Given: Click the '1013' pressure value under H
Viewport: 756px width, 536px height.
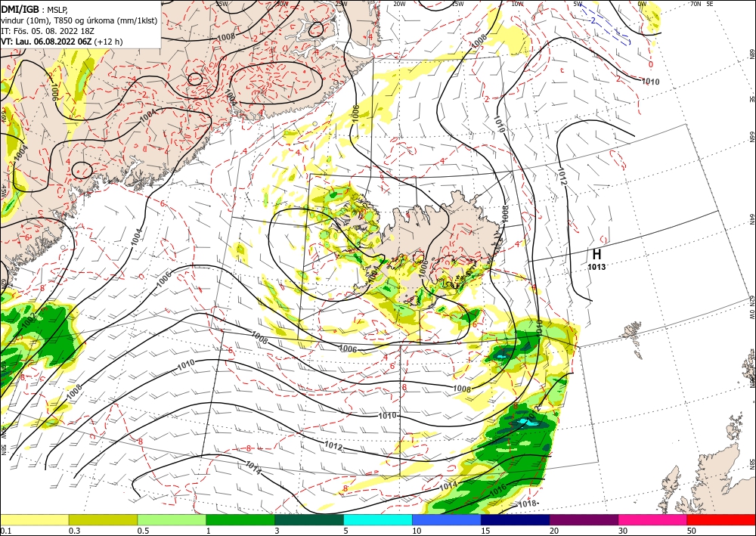Looking at the screenshot, I should click(596, 267).
